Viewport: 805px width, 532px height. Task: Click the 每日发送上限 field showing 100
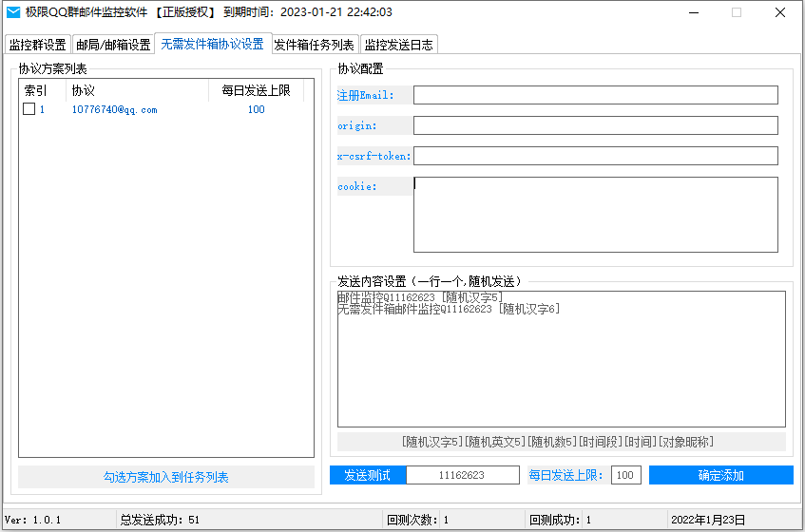[625, 475]
